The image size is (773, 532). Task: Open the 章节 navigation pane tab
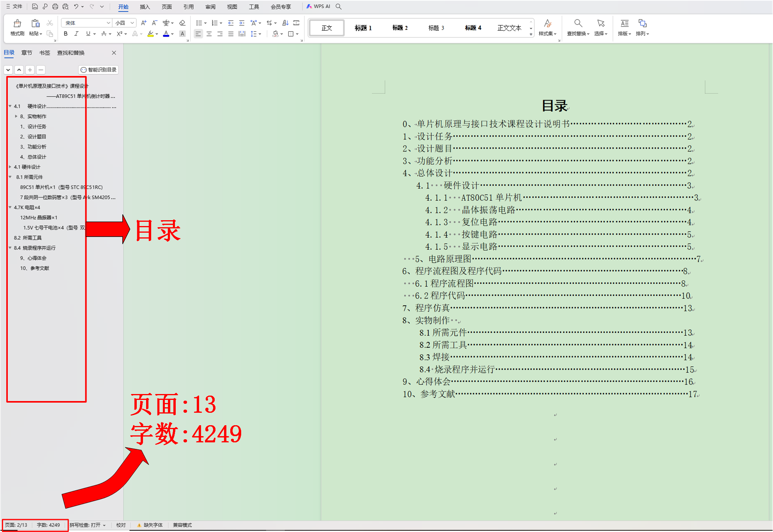pos(26,53)
